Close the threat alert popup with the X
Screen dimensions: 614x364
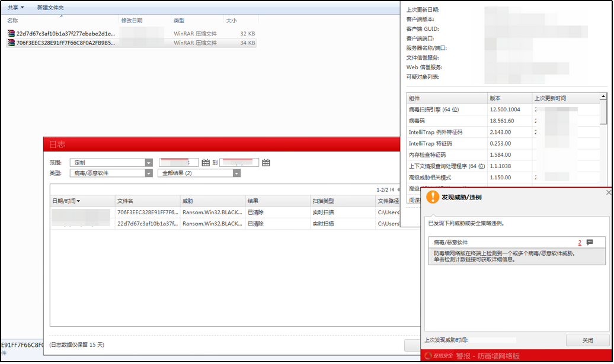(609, 192)
